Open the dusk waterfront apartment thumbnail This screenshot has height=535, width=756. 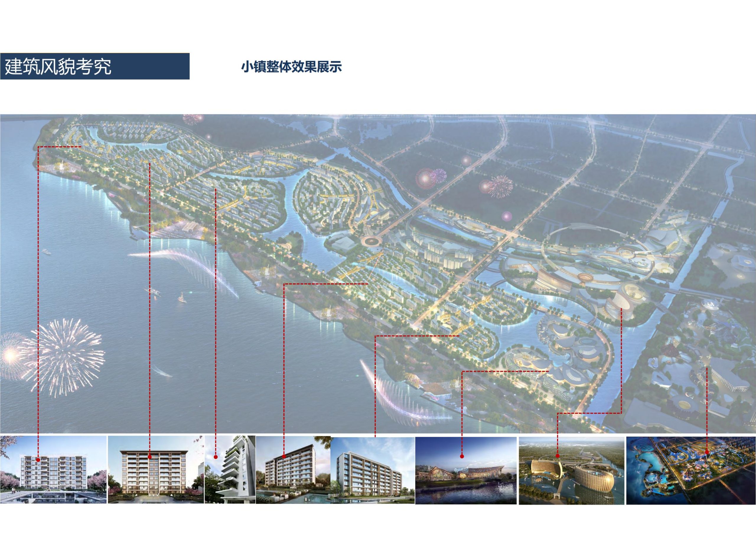293,469
